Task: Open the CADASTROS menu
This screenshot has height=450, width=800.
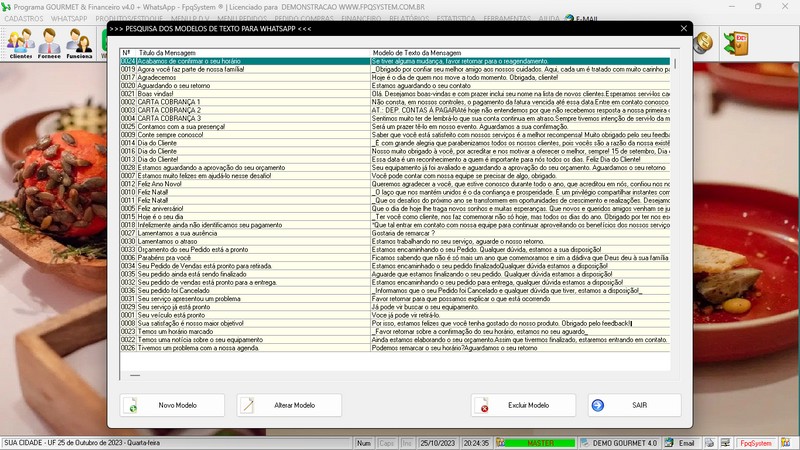Action: click(x=23, y=18)
